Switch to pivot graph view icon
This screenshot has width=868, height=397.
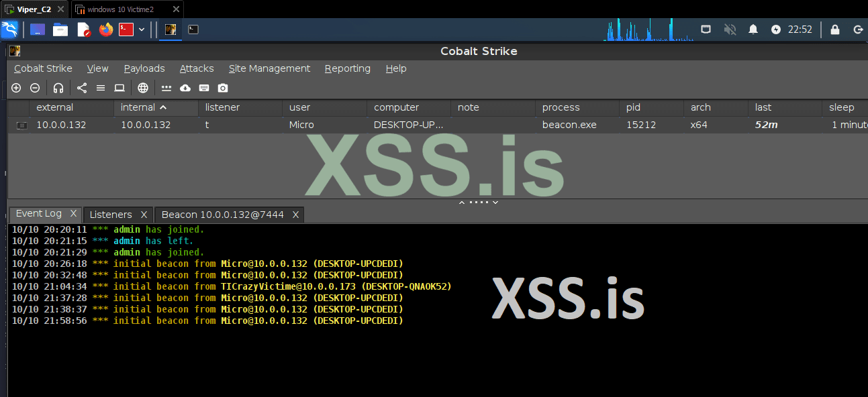tap(82, 88)
